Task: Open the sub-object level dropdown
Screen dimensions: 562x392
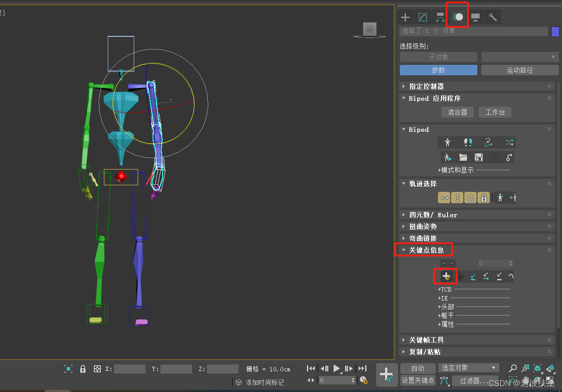Action: coord(520,57)
